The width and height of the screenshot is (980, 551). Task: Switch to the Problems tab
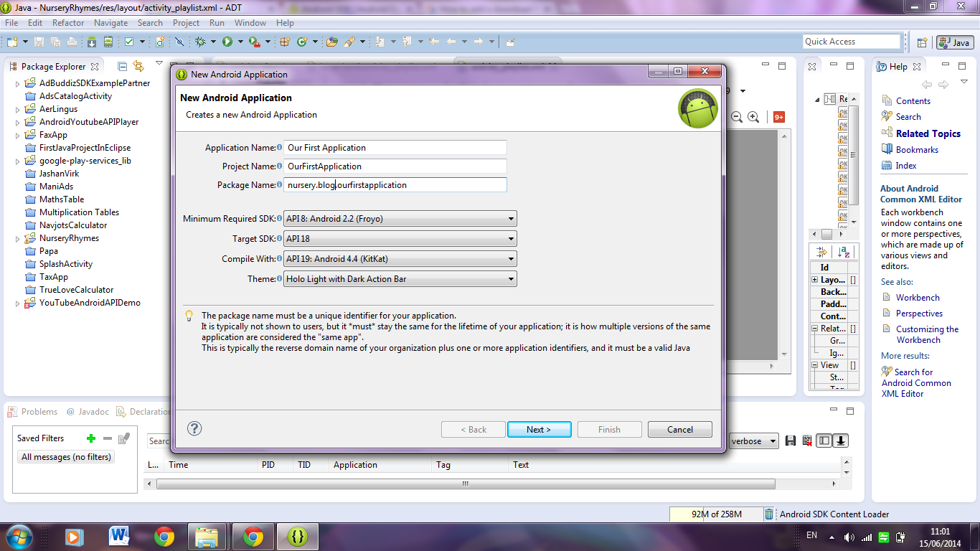tap(33, 412)
